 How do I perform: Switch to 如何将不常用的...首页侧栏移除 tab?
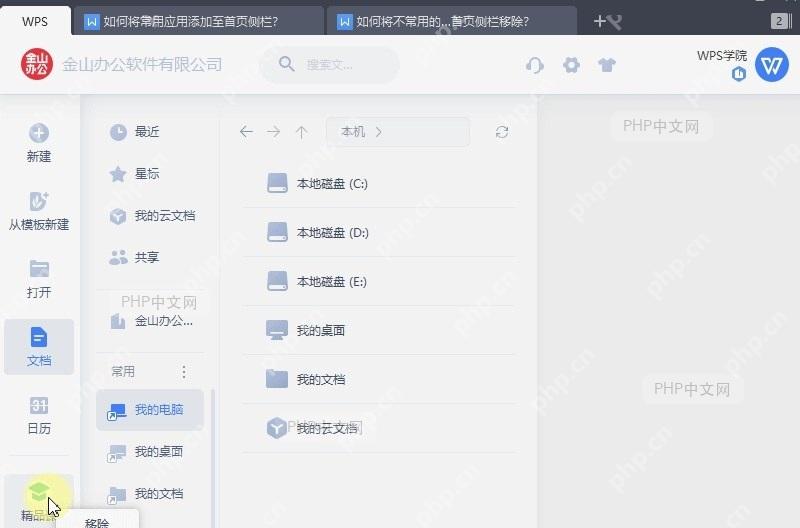[x=452, y=21]
